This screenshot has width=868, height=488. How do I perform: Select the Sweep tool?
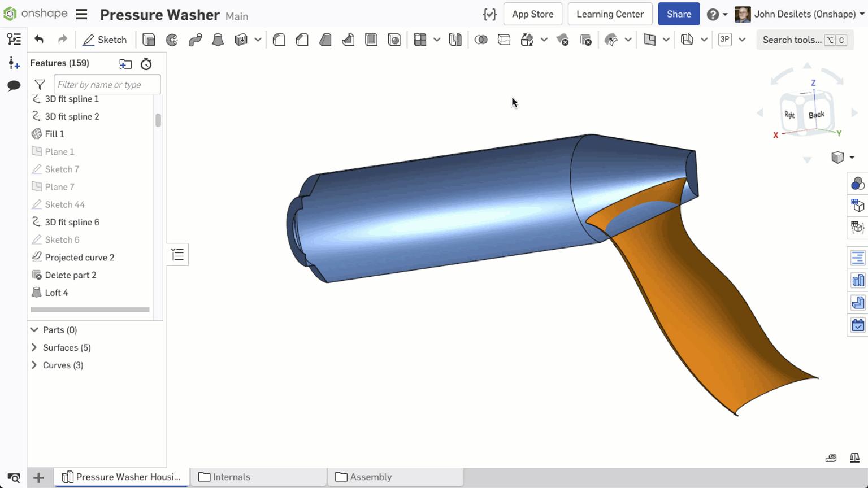(x=195, y=40)
